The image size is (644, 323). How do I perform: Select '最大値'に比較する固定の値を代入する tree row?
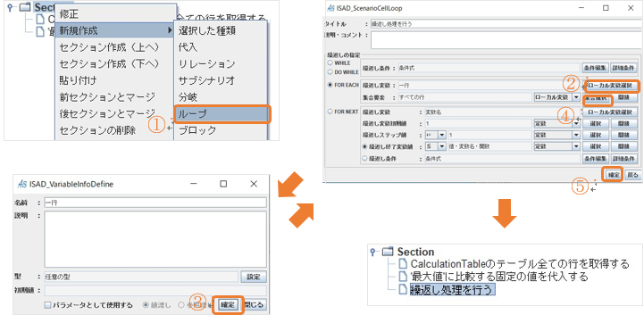click(x=499, y=277)
